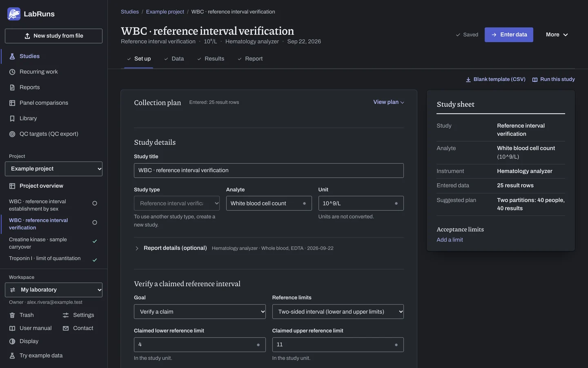
Task: Click the Saved checkmark indicator
Action: tap(467, 35)
